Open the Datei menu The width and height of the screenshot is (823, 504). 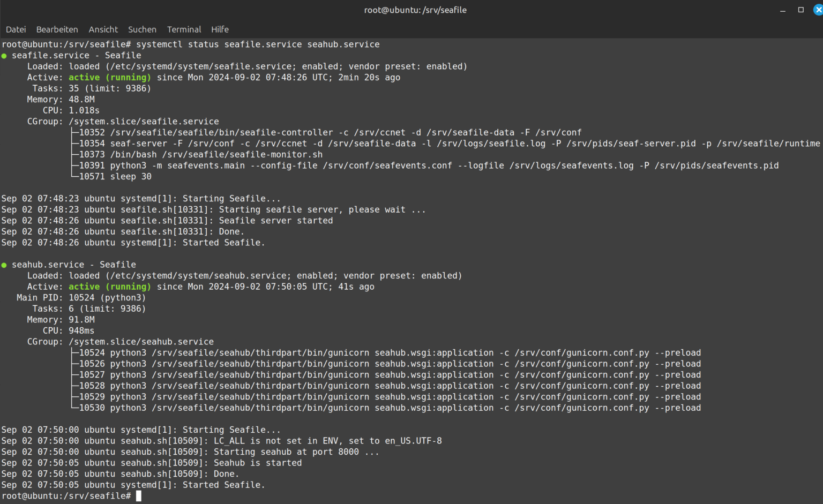click(x=16, y=29)
